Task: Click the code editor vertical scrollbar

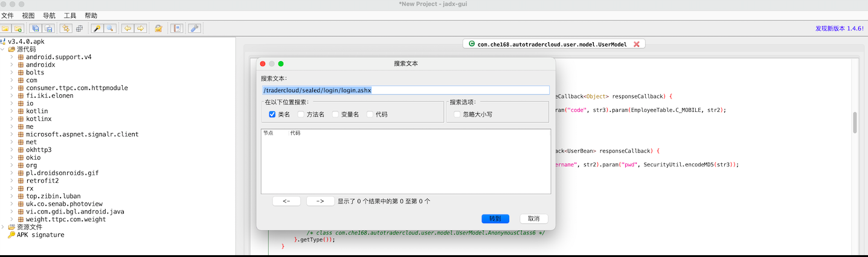Action: (x=855, y=123)
